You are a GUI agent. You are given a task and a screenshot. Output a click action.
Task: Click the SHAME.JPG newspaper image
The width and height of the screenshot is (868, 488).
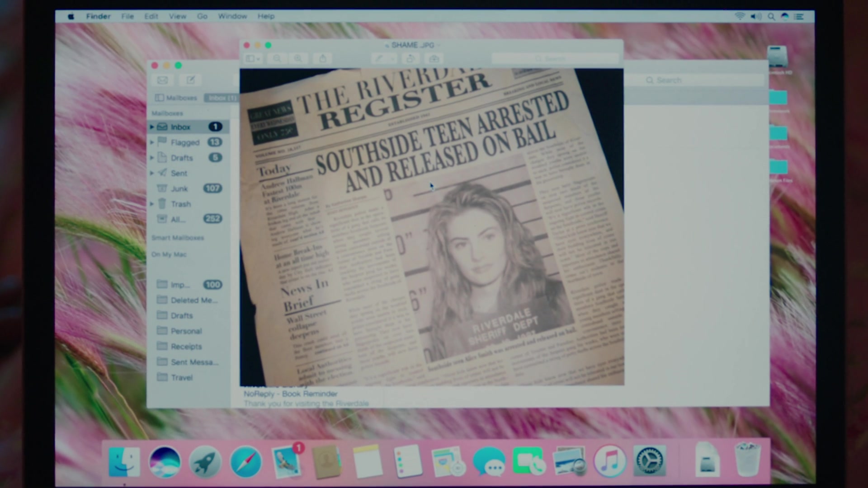pyautogui.click(x=432, y=227)
